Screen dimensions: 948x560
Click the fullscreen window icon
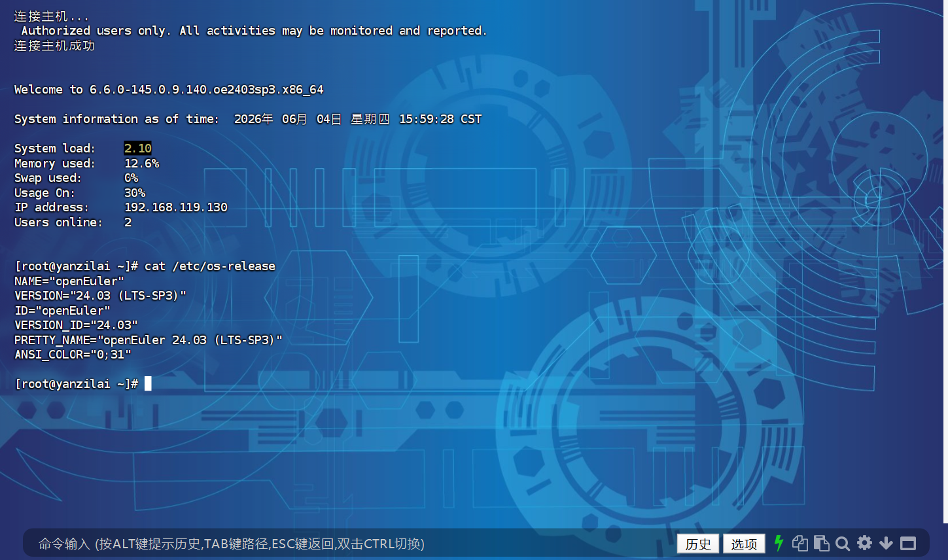908,543
